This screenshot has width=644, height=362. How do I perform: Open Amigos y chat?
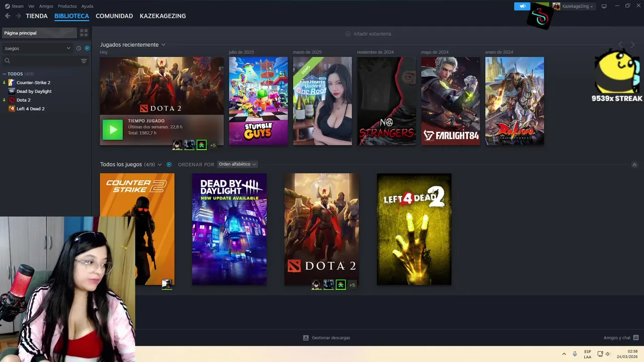(x=621, y=338)
